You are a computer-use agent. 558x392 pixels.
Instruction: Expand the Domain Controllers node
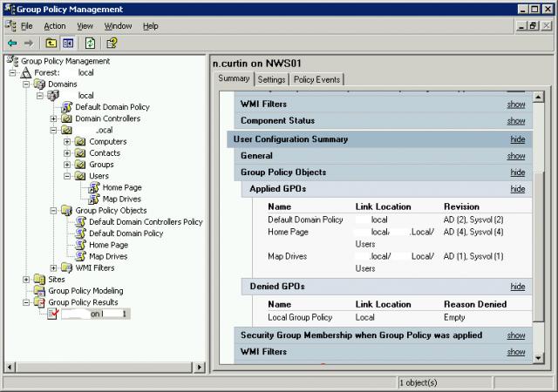pyautogui.click(x=53, y=118)
